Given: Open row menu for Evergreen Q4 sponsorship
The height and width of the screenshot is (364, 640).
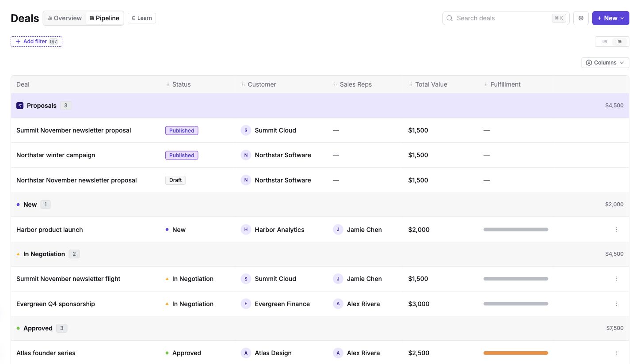Looking at the screenshot, I should (616, 304).
